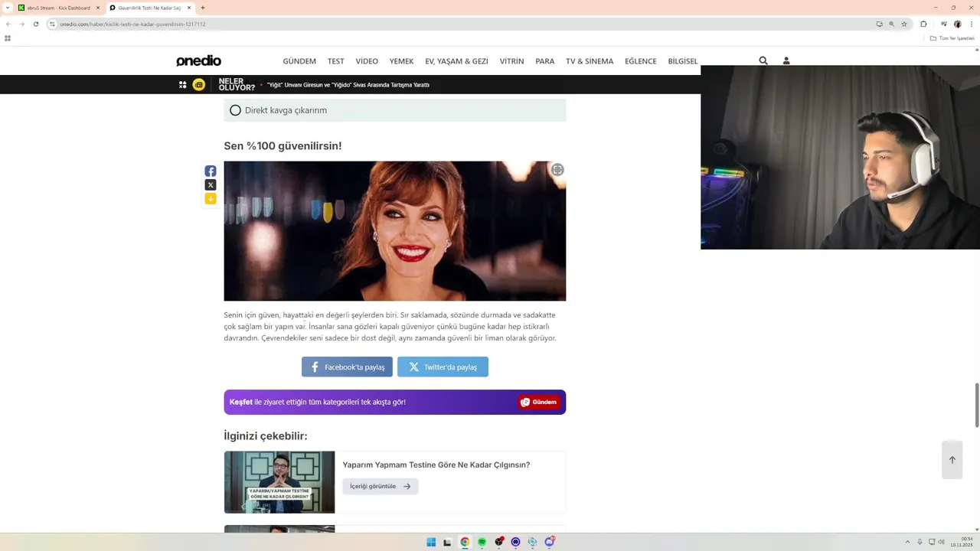Open the TEST menu

(x=336, y=61)
